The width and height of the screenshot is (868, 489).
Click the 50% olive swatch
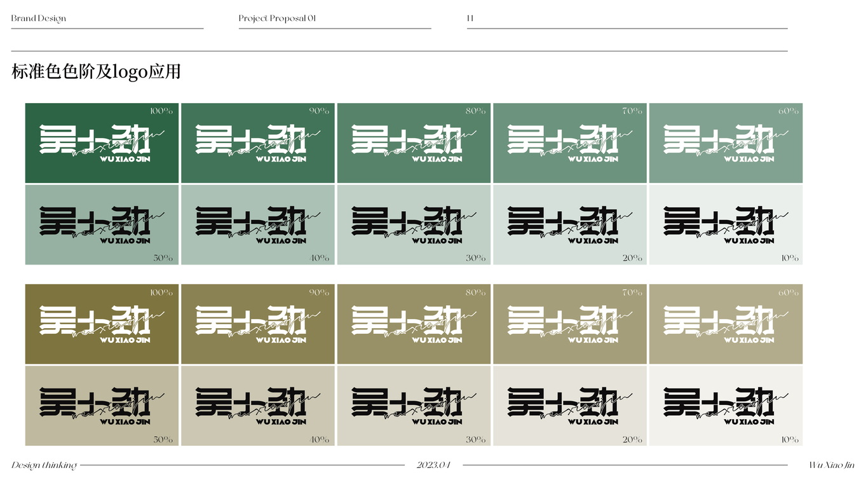[102, 406]
